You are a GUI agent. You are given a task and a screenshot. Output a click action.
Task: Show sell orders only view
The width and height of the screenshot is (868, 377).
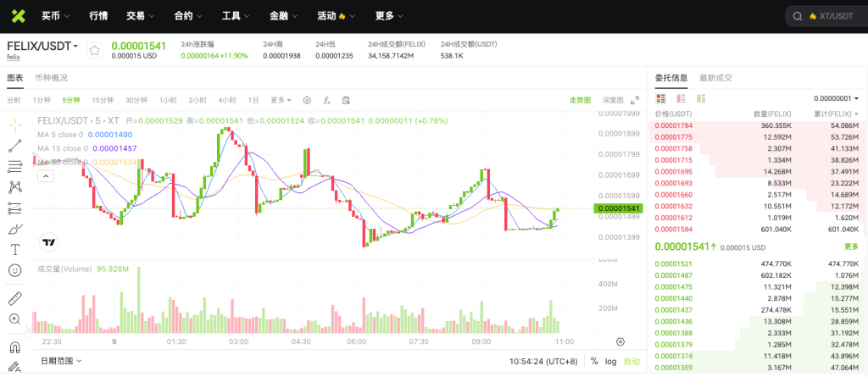click(x=681, y=98)
